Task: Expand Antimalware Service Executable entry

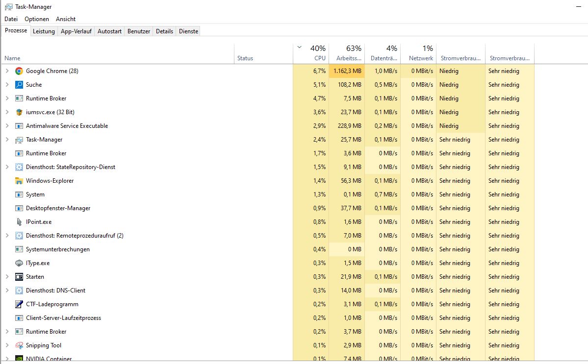Action: tap(7, 126)
